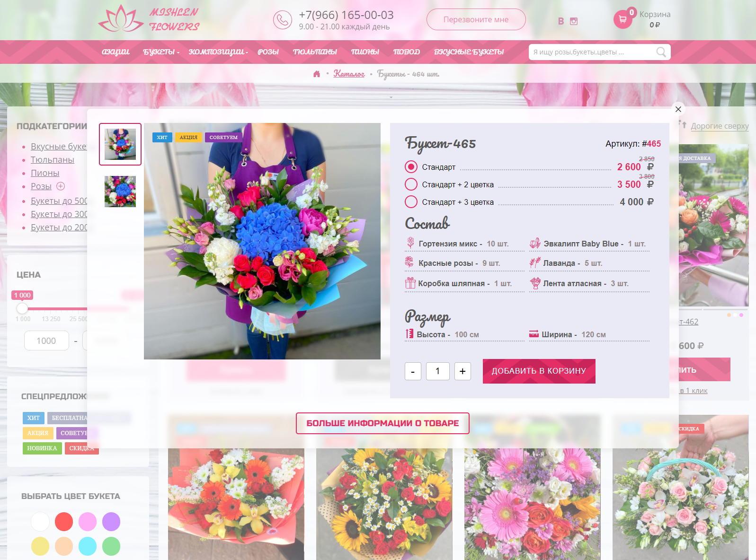Image resolution: width=756 pixels, height=560 pixels.
Task: Open the Instagram icon in header
Action: pos(574,21)
